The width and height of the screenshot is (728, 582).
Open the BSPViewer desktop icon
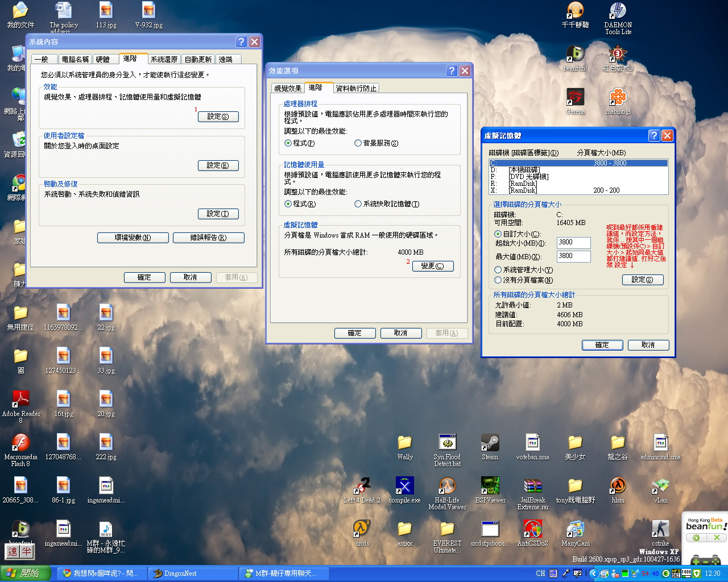(490, 487)
